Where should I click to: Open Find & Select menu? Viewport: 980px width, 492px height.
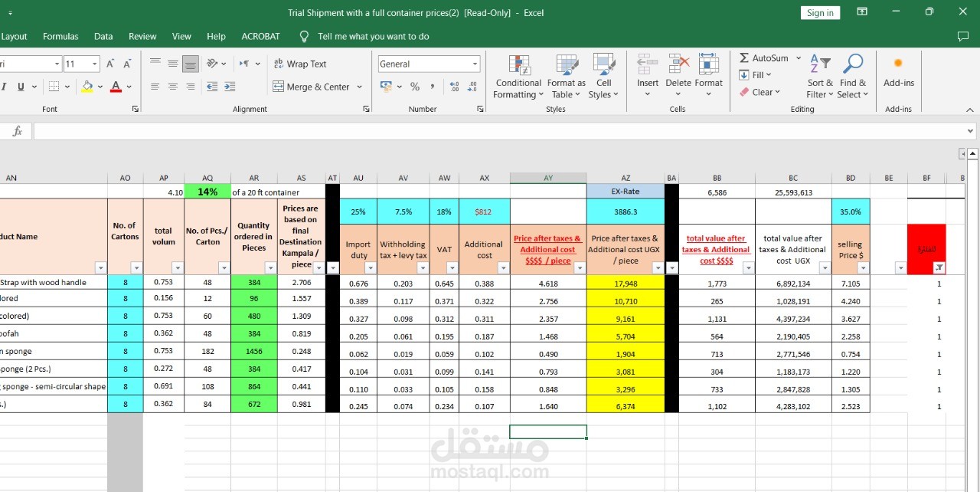[852, 77]
